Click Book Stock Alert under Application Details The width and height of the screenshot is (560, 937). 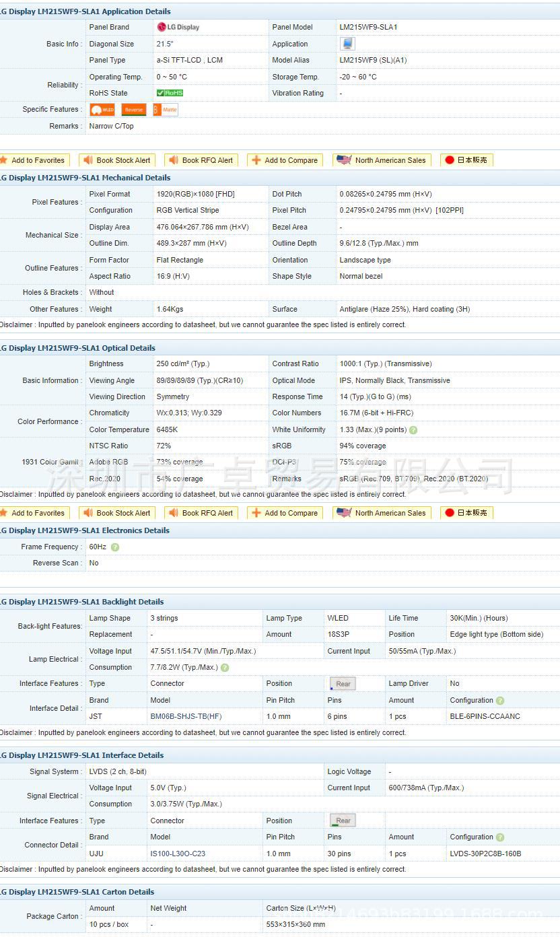117,160
